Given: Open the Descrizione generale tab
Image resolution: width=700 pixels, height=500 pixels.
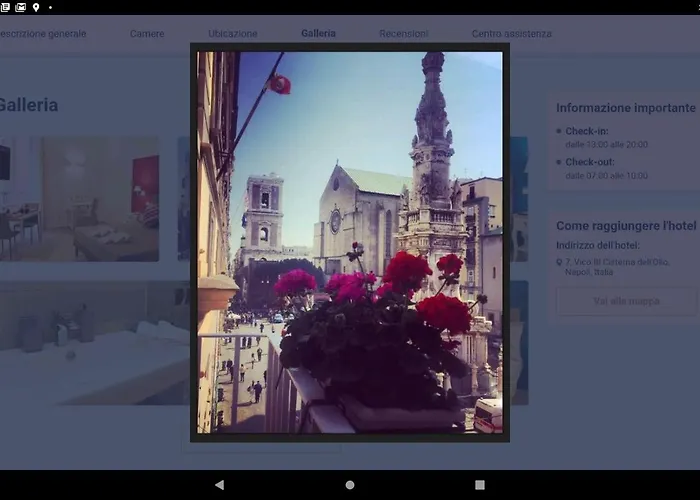Looking at the screenshot, I should coord(42,34).
